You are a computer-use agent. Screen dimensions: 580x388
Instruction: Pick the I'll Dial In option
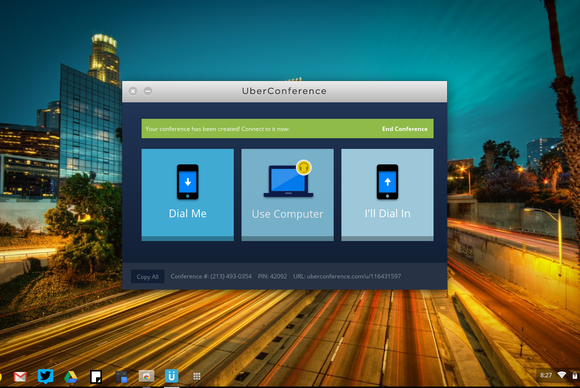point(387,195)
